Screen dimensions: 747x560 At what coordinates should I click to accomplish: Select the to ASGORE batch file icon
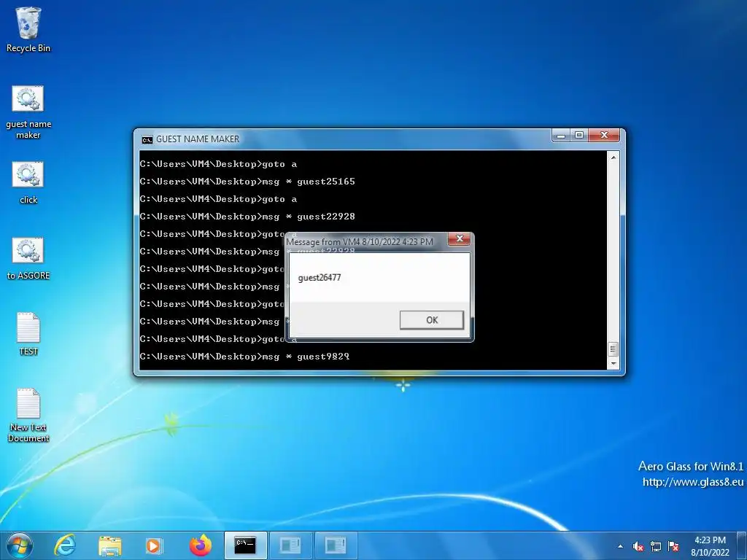(28, 259)
